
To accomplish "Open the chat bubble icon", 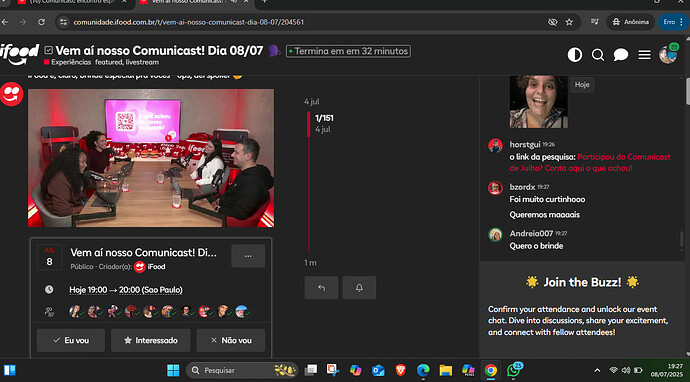I will pos(621,55).
